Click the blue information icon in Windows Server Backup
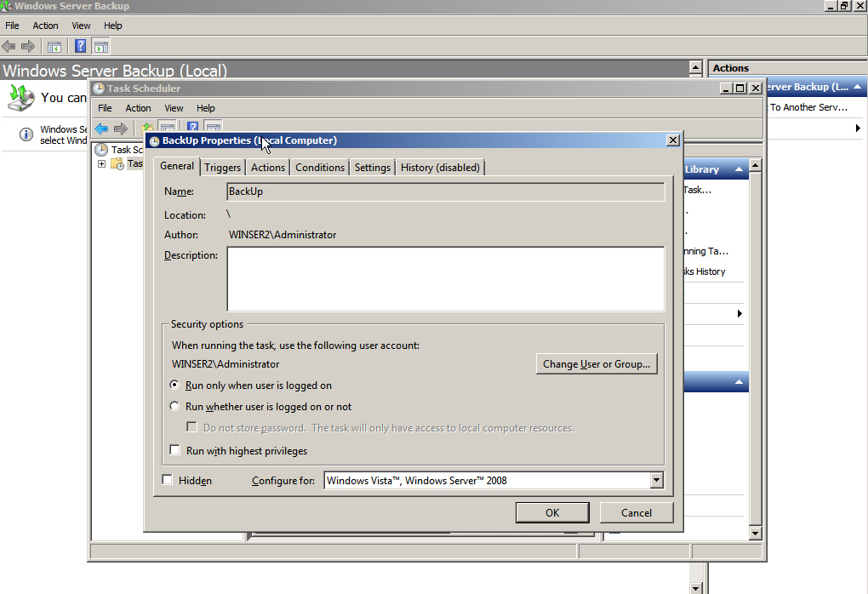This screenshot has height=594, width=868. pos(26,134)
